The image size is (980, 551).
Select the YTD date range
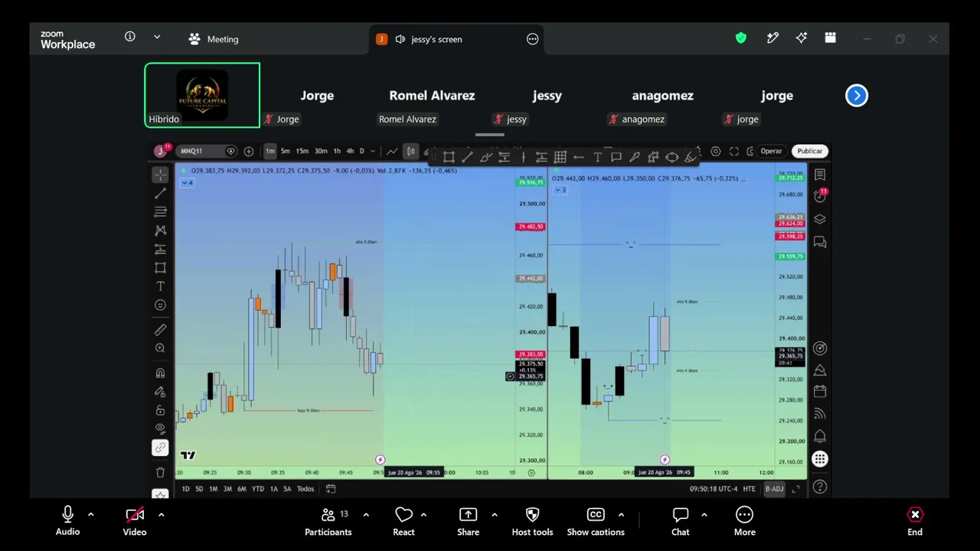[257, 489]
